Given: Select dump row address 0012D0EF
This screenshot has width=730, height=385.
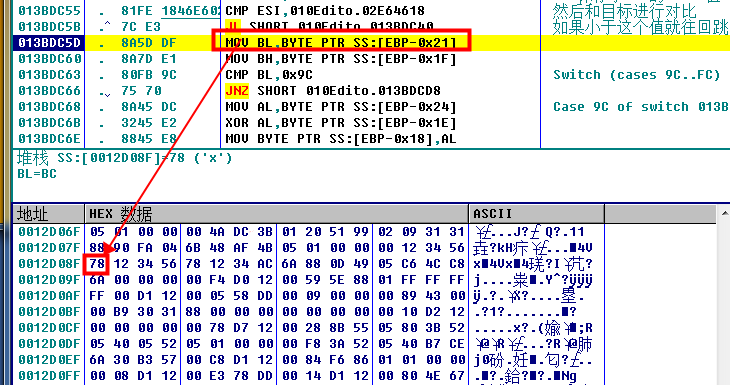Looking at the screenshot, I should tap(49, 360).
